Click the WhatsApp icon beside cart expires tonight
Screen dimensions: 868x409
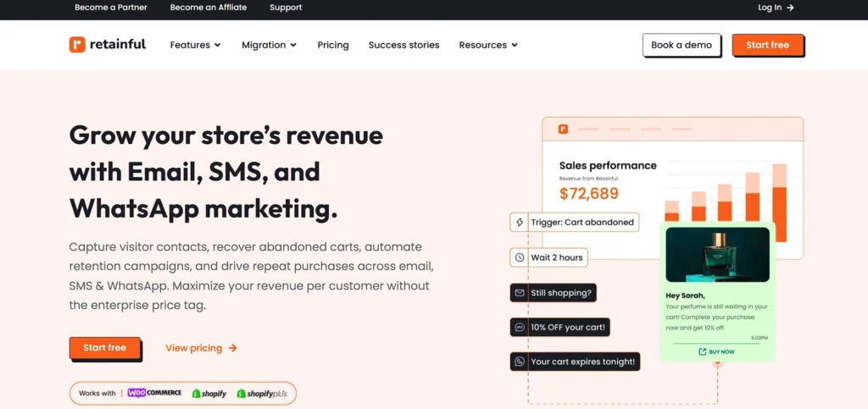pos(520,362)
